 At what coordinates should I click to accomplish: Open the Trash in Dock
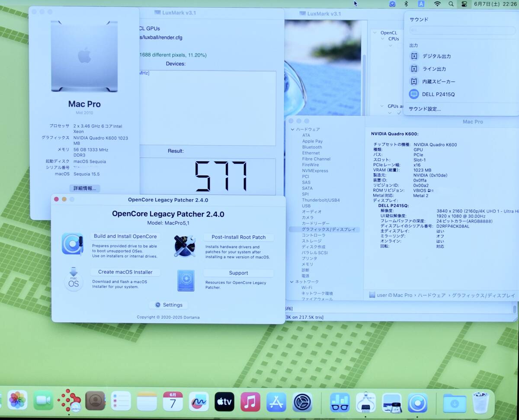coord(481,403)
